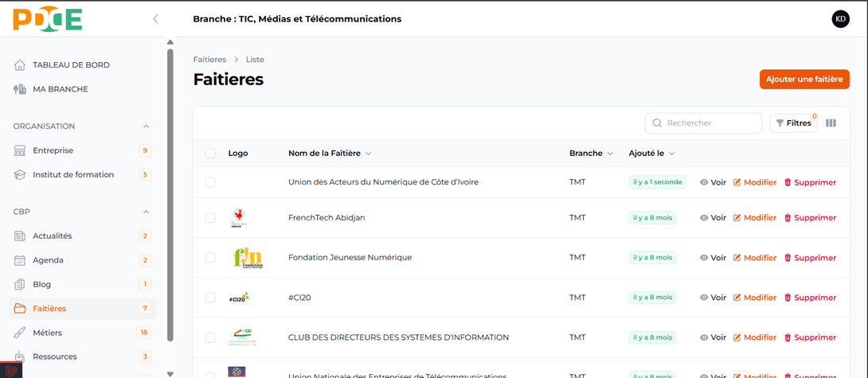The image size is (868, 378).
Task: Click the Ajouter une faîtière button
Action: (803, 80)
